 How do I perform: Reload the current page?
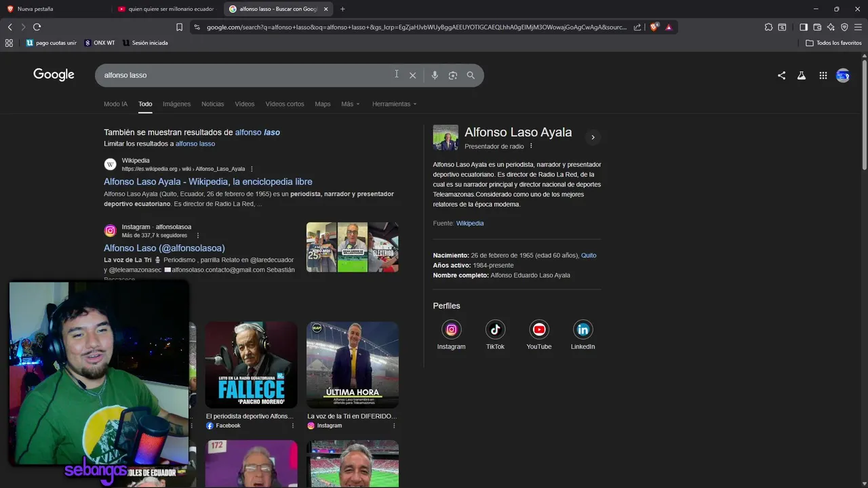(x=37, y=27)
